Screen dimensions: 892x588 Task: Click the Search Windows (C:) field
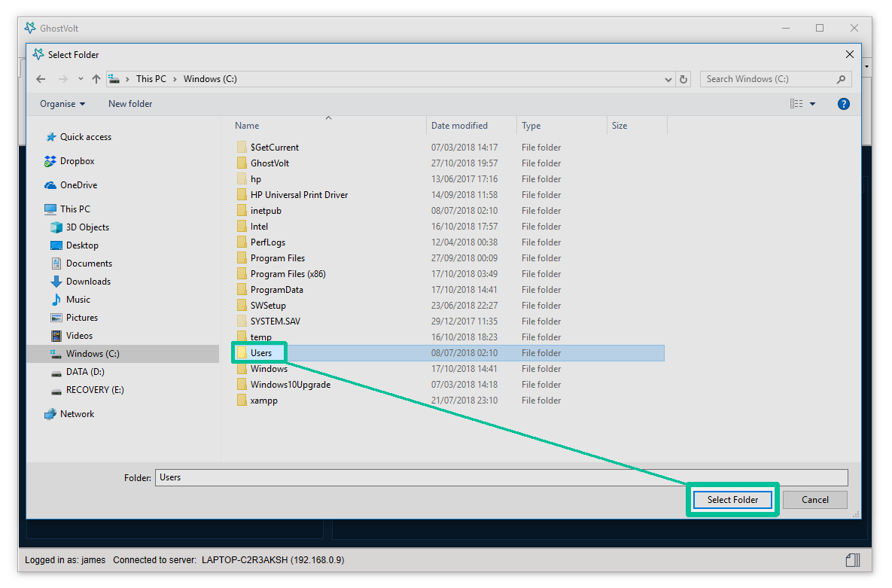coord(768,79)
